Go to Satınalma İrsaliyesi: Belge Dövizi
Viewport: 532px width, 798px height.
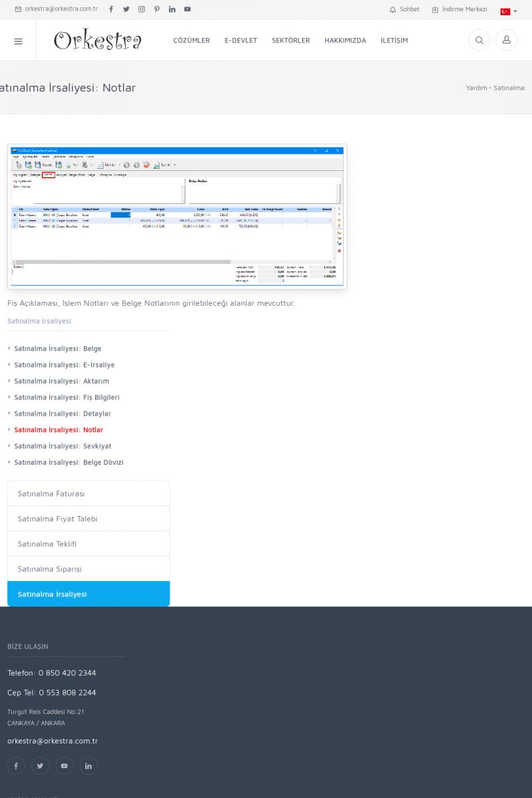(68, 462)
